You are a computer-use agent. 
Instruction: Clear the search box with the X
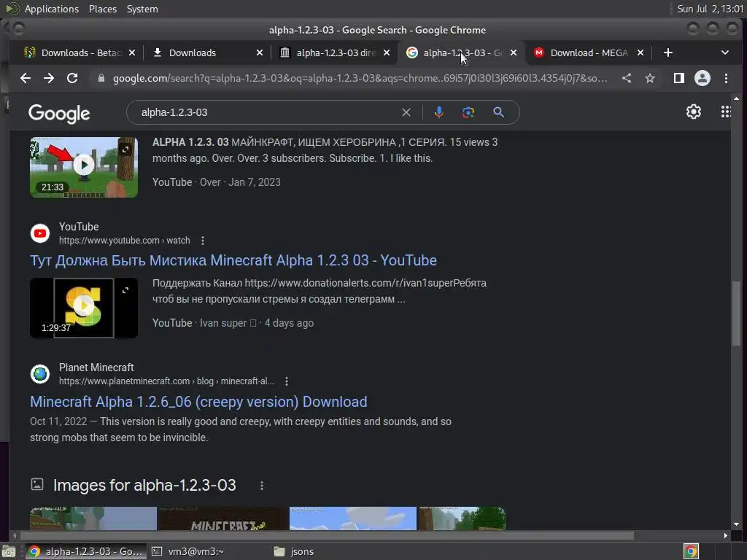click(406, 112)
